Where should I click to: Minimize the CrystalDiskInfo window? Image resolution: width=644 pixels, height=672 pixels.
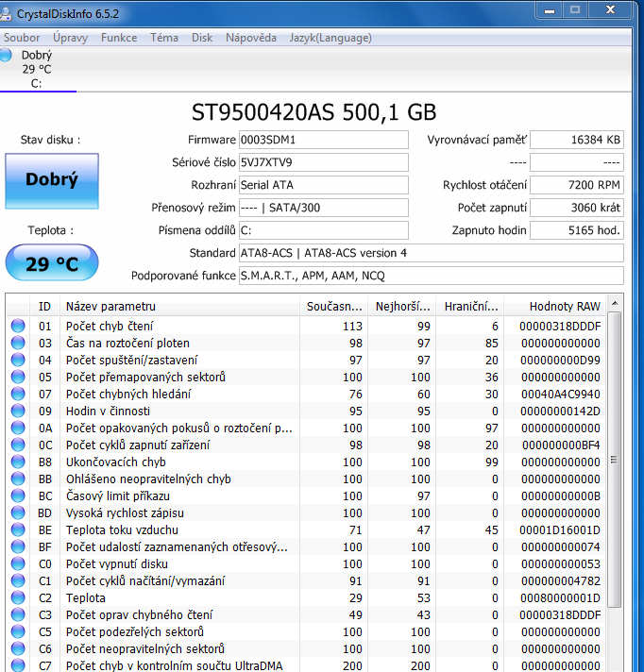pyautogui.click(x=550, y=10)
